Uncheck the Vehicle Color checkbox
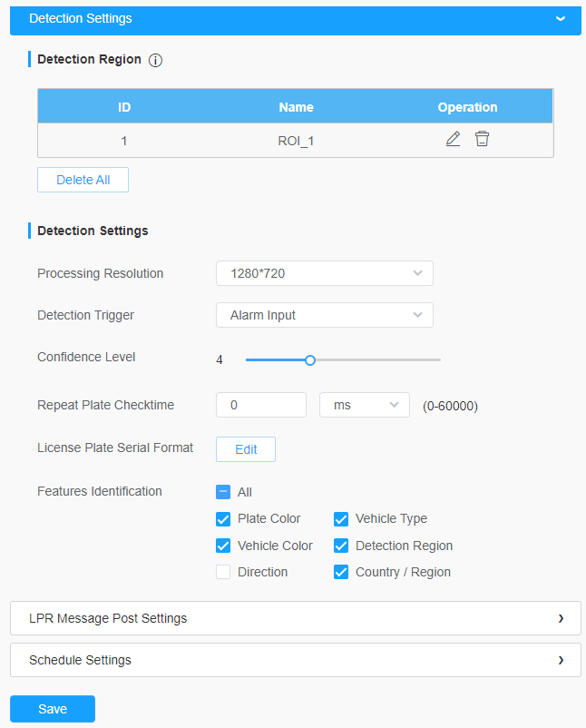This screenshot has width=586, height=728. pyautogui.click(x=223, y=546)
